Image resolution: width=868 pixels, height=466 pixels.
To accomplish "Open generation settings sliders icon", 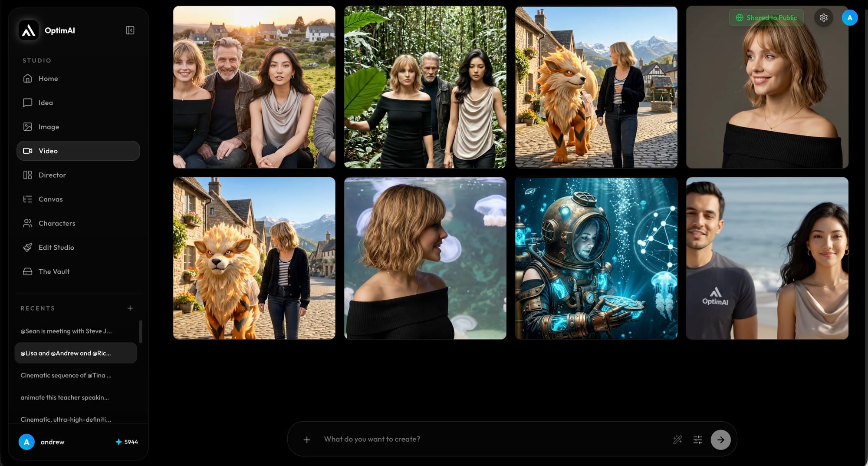I will [697, 440].
